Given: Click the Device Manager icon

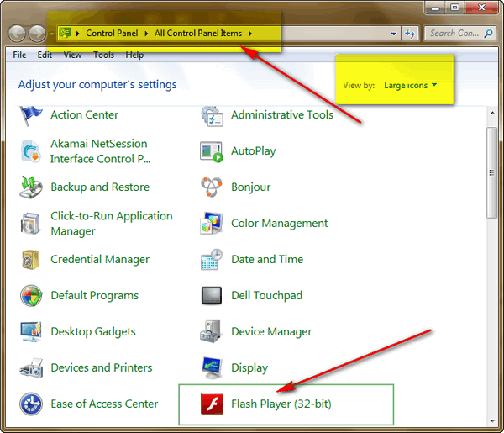Looking at the screenshot, I should 211,331.
